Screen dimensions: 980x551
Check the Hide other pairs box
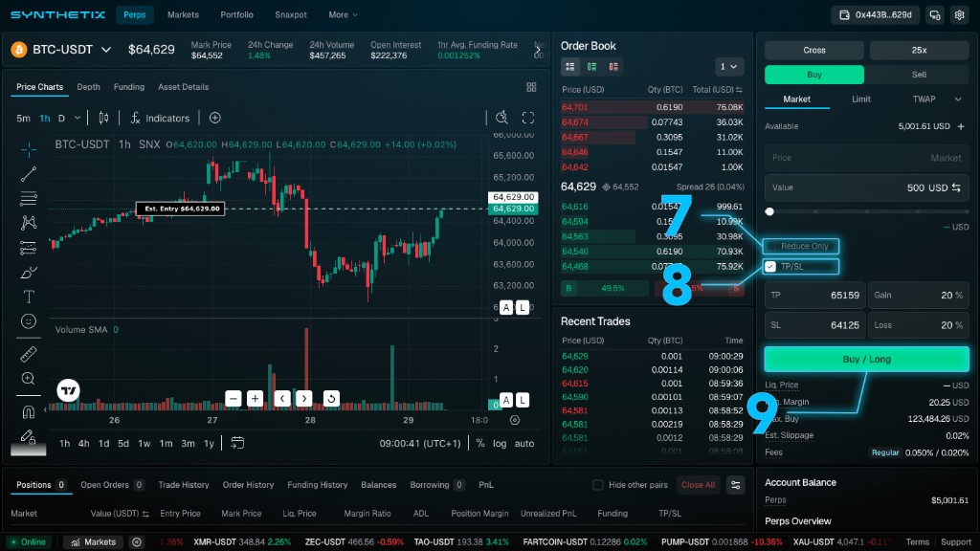[598, 485]
